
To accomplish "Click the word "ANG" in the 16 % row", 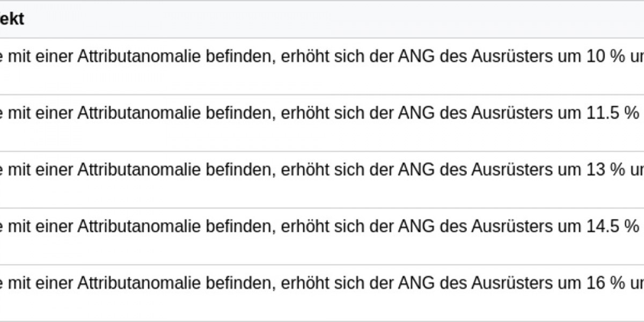I will 416,283.
